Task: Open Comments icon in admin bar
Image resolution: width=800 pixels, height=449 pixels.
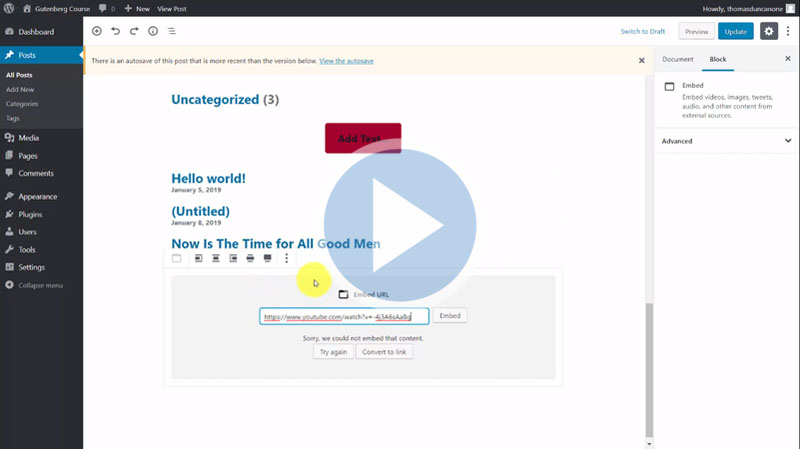Action: pyautogui.click(x=106, y=8)
